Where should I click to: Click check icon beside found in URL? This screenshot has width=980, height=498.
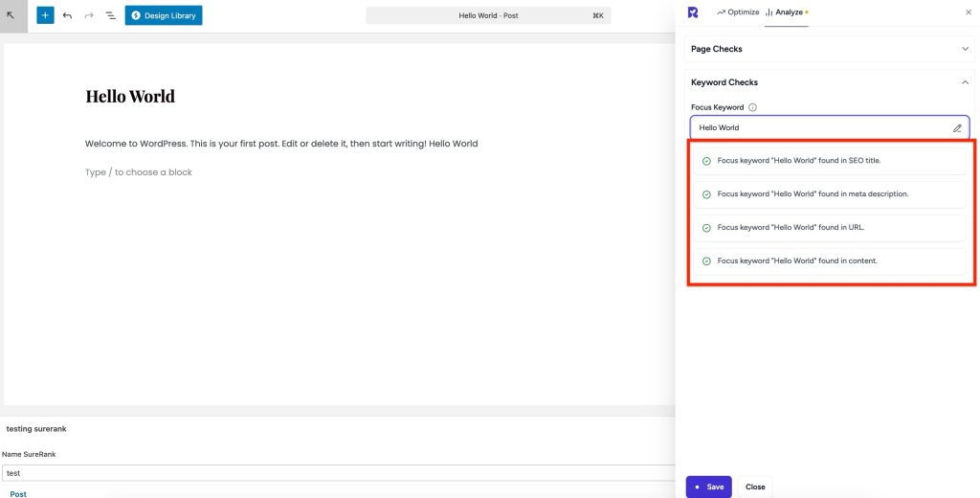coord(706,228)
